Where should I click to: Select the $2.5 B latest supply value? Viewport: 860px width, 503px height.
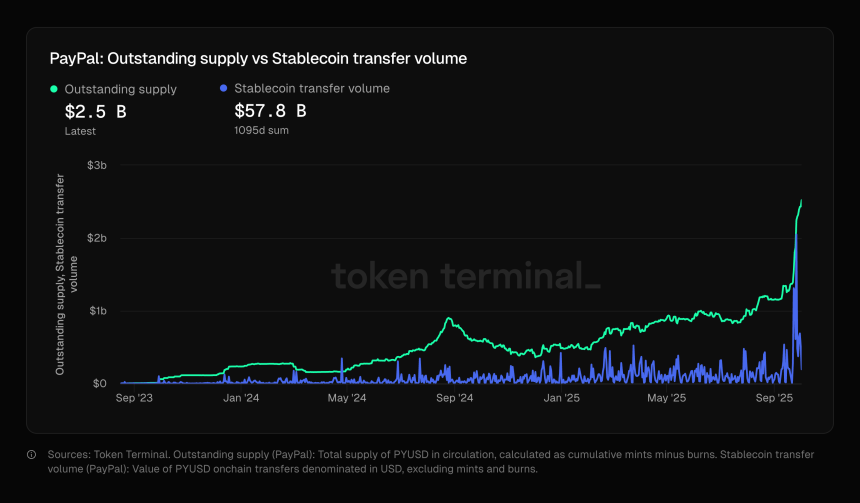95,111
